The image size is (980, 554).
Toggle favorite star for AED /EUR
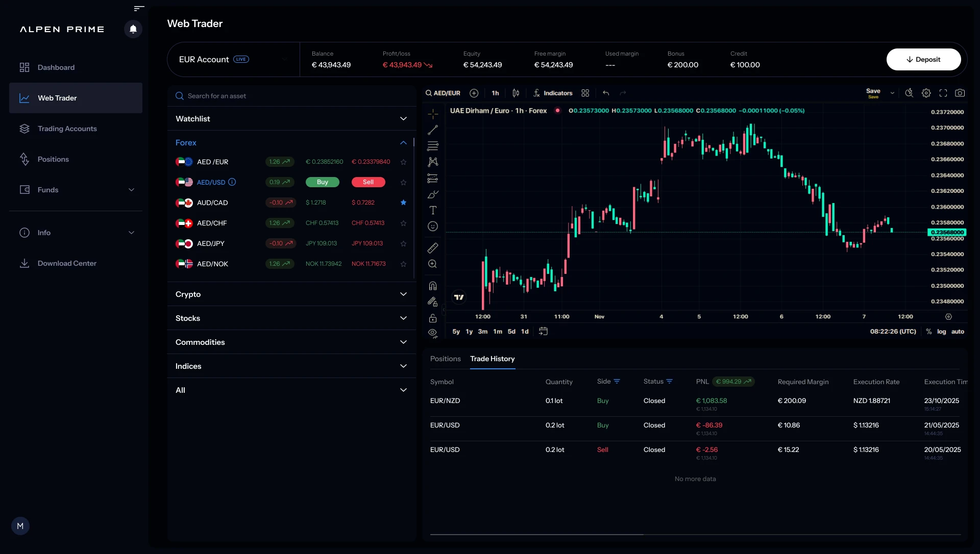coord(404,162)
